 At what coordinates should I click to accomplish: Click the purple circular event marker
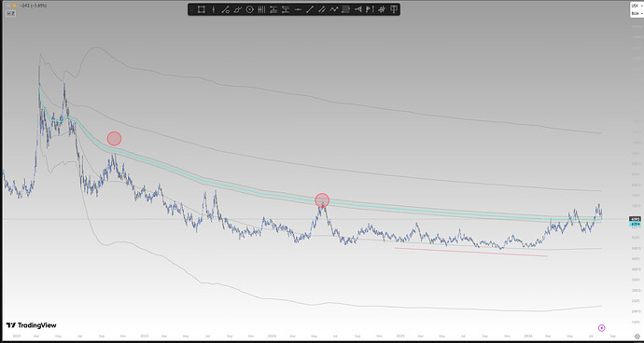[x=602, y=327]
